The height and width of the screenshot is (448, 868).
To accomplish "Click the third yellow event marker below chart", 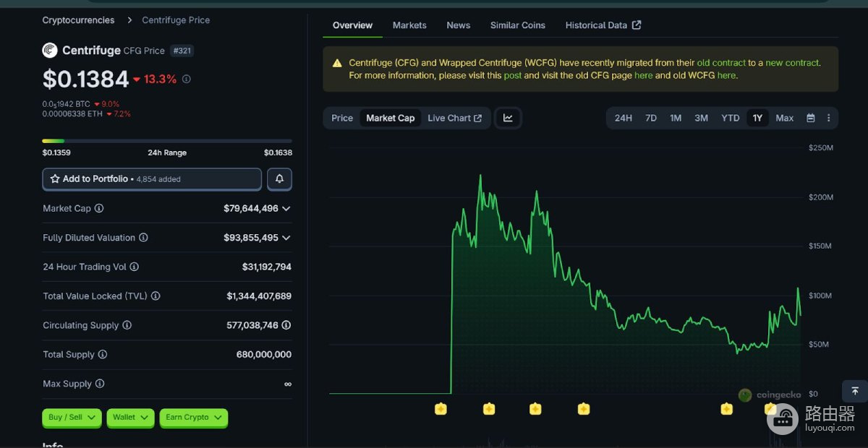I will point(535,409).
